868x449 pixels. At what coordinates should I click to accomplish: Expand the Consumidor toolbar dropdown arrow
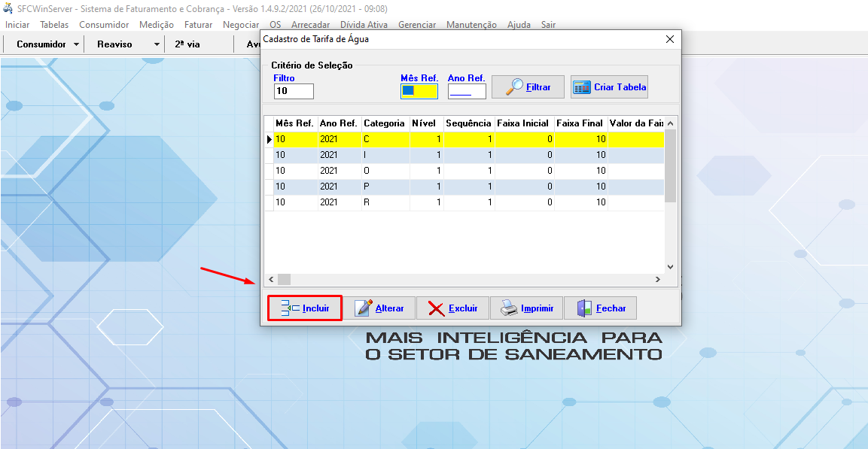pos(77,44)
